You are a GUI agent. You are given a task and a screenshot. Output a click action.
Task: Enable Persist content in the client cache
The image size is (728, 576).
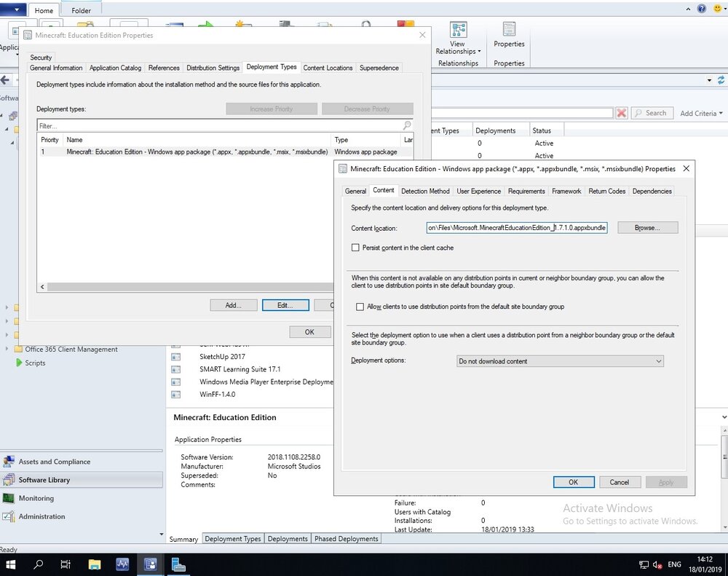tap(355, 248)
